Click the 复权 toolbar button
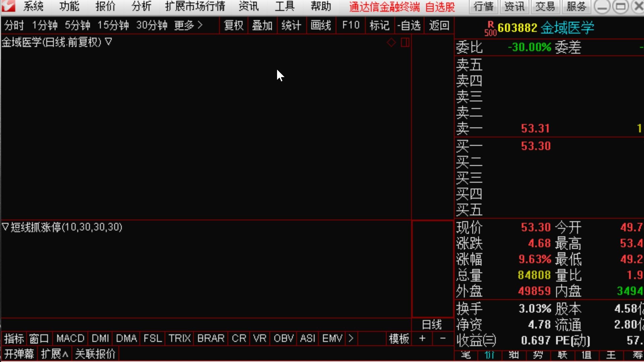Screen dimensions: 644x362 pyautogui.click(x=234, y=25)
